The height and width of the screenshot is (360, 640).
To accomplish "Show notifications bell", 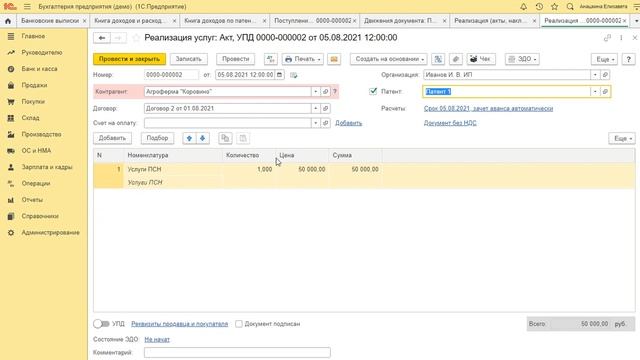I will pos(524,7).
